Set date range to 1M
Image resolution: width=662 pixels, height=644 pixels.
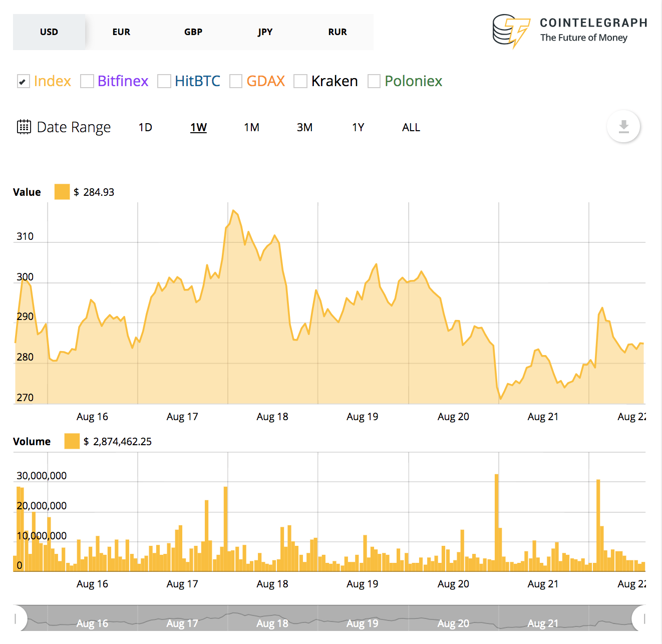[251, 127]
